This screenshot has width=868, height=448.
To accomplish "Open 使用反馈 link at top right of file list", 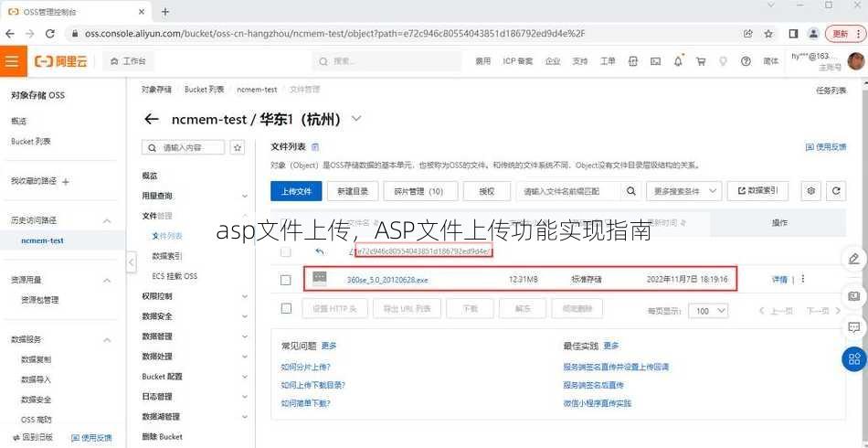I will [825, 147].
